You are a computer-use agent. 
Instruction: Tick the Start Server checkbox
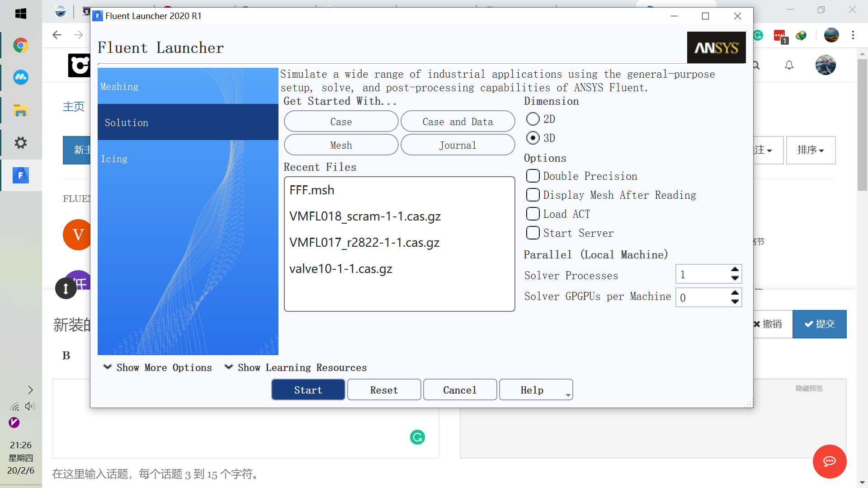(533, 233)
